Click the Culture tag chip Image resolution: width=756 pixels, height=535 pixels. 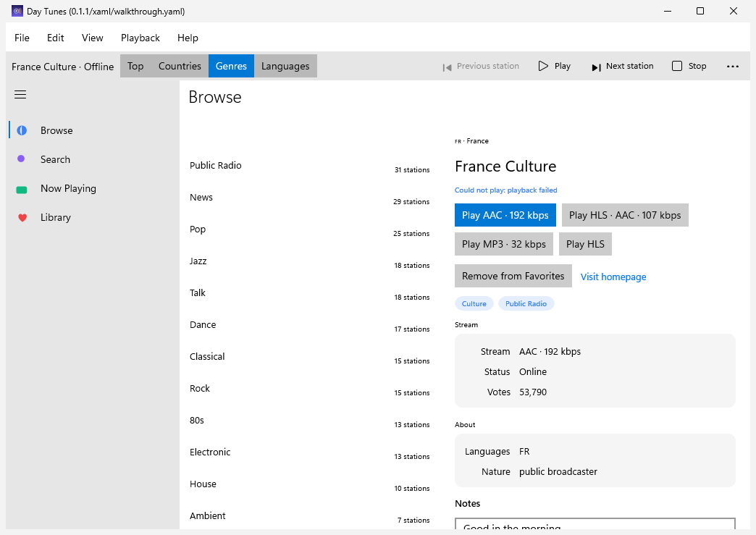474,303
